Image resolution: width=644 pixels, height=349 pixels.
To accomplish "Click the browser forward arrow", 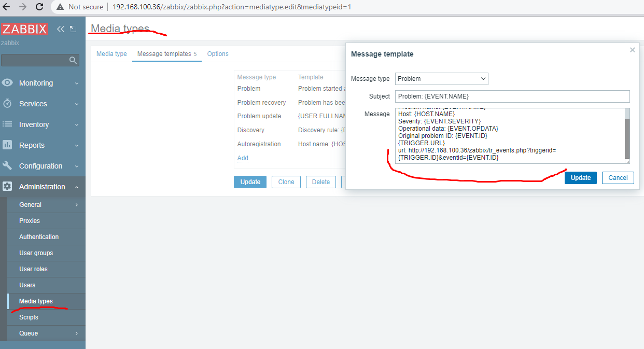I will pyautogui.click(x=23, y=7).
